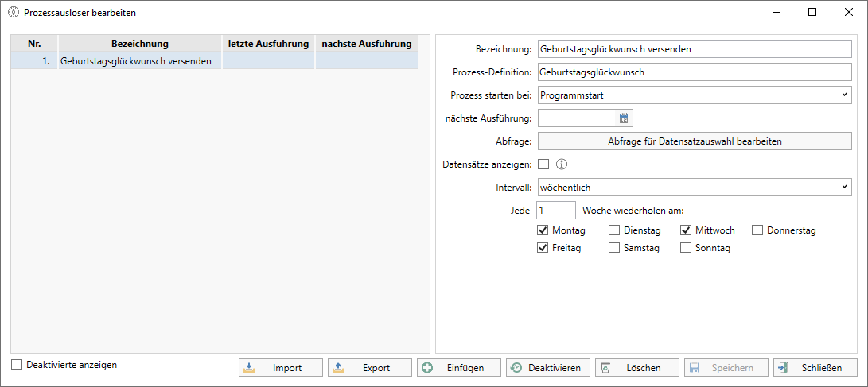Open the Prozess starten bei dropdown

[695, 95]
